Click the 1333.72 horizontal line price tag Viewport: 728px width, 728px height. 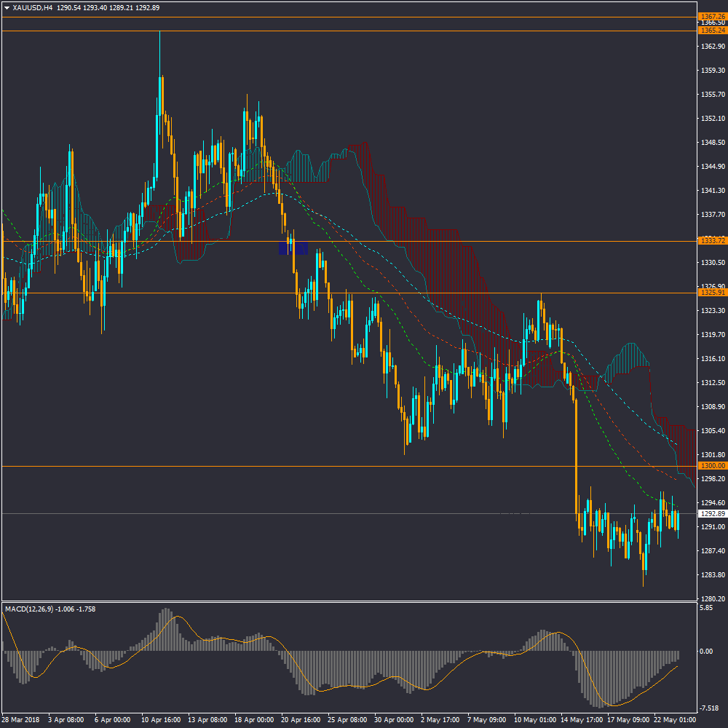pos(712,241)
